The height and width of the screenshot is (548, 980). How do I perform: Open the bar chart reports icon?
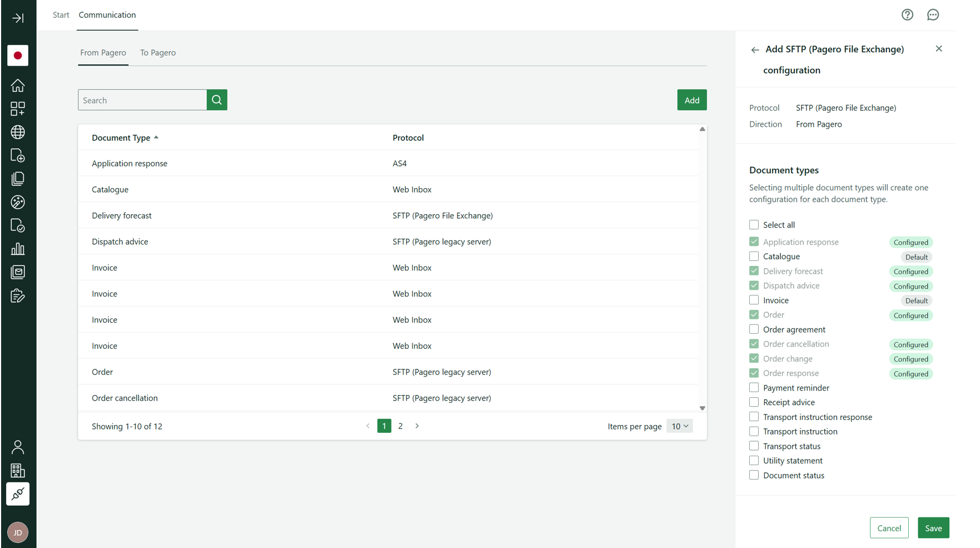coord(18,249)
